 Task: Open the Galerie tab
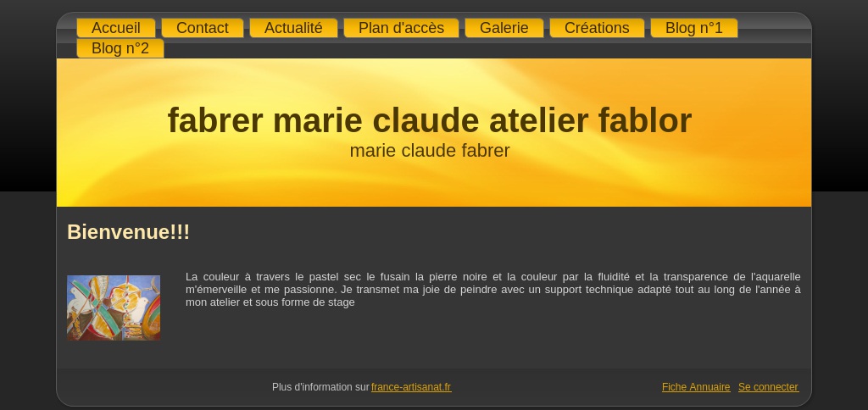click(504, 28)
